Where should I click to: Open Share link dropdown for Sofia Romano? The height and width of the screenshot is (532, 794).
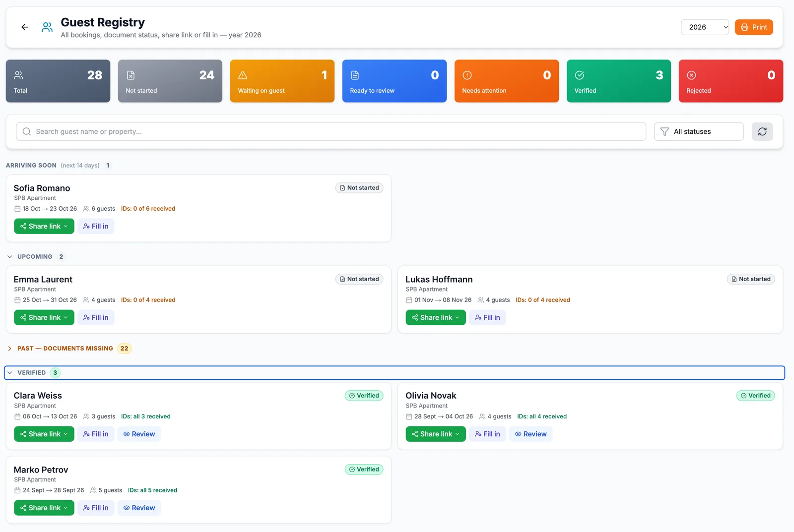coord(44,226)
